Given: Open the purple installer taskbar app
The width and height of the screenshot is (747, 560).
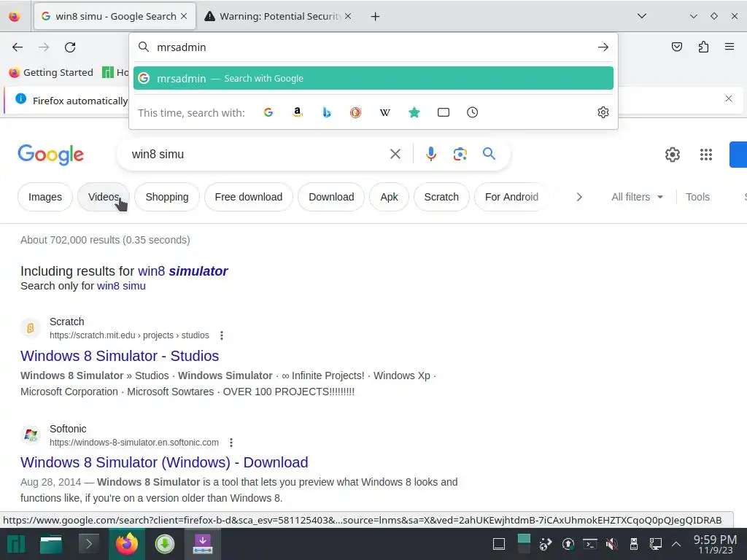Looking at the screenshot, I should tap(203, 544).
